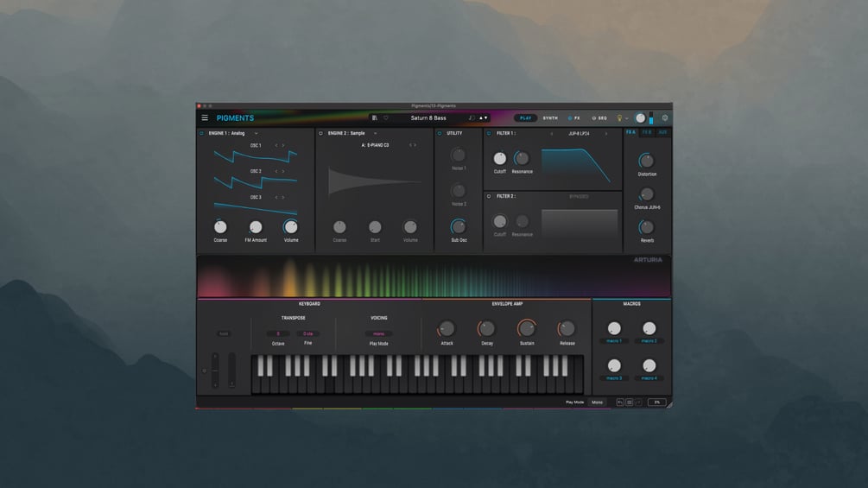Toggle Engine 1 power button
This screenshot has height=488, width=868.
click(201, 133)
